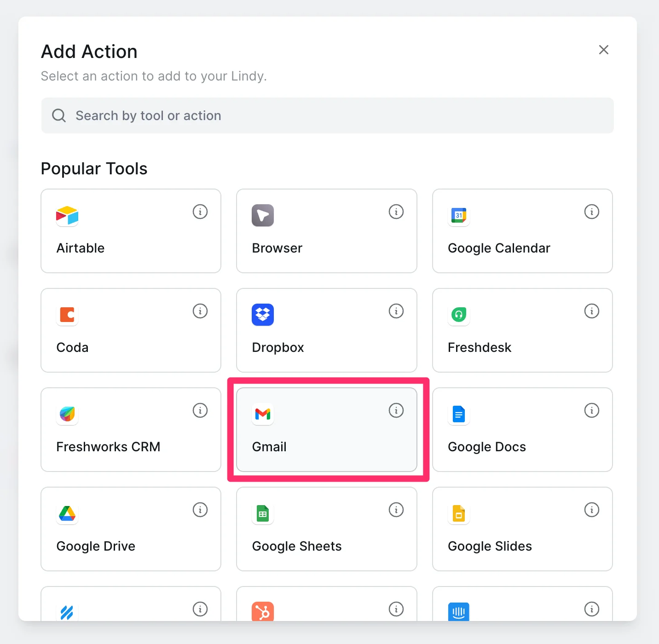Click the Intercom logo icon
The width and height of the screenshot is (659, 644).
459,612
